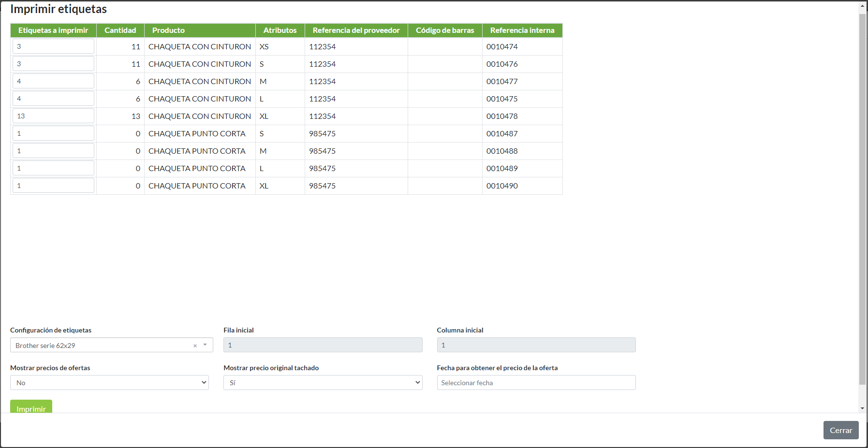This screenshot has width=868, height=448.
Task: Edit label count for CHAQUETA PUNTO CORTA S
Action: click(x=53, y=133)
